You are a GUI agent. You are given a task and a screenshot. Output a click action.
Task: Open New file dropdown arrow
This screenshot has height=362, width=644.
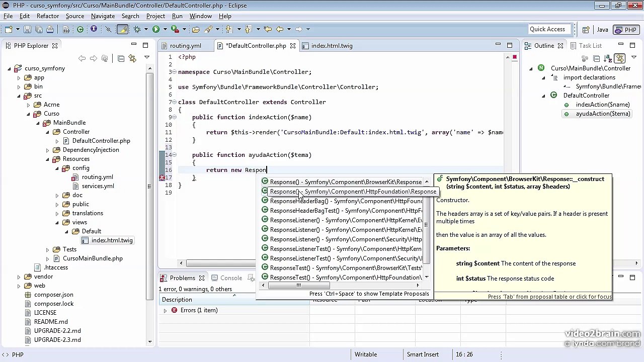point(17,30)
